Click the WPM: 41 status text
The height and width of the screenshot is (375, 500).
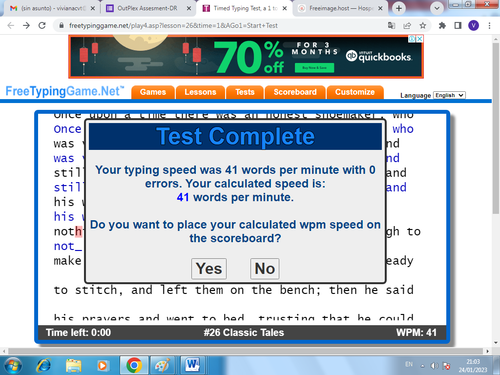[x=416, y=333]
